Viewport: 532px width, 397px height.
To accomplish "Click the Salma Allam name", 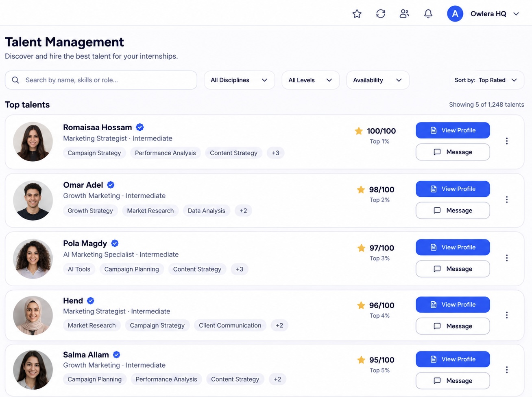I will (86, 355).
